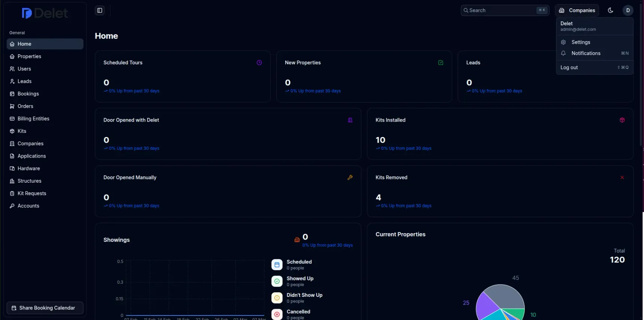Click Delet account header in menu
This screenshot has height=320, width=644.
(x=595, y=26)
